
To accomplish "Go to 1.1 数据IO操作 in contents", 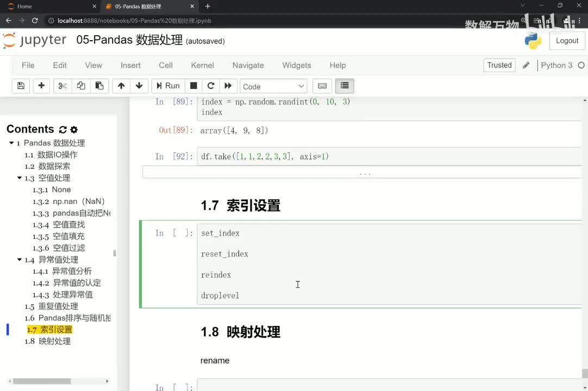I will coord(51,154).
